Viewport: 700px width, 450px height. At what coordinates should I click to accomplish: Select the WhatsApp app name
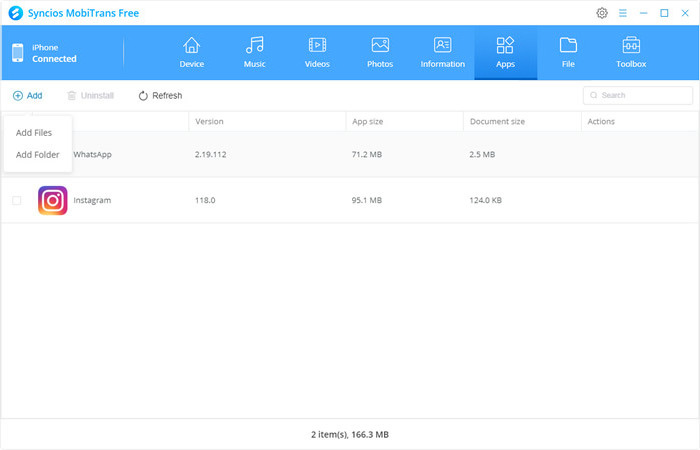click(92, 154)
